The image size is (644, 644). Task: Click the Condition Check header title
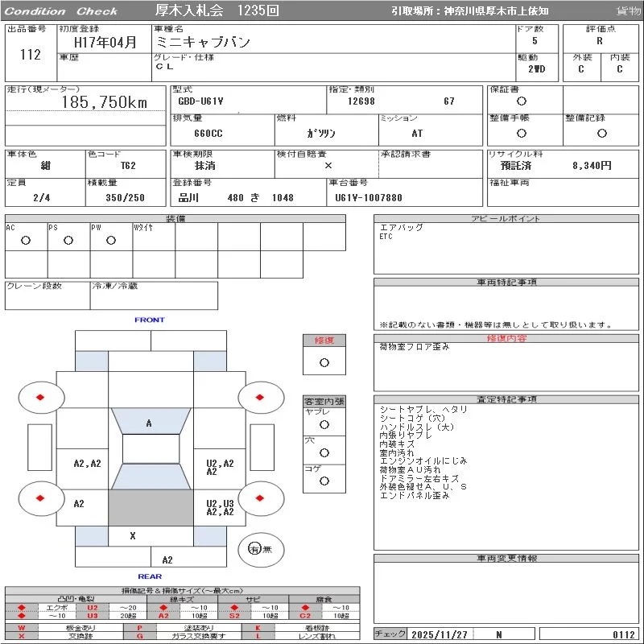point(62,11)
